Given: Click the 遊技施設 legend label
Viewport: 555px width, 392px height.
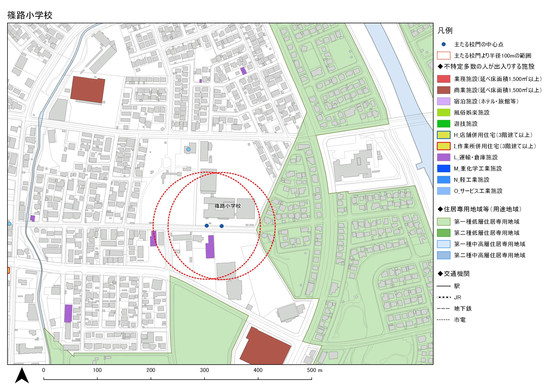Looking at the screenshot, I should click(x=466, y=124).
